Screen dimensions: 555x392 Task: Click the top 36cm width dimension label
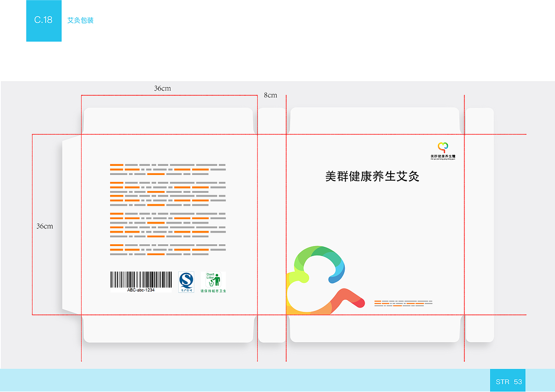(163, 88)
